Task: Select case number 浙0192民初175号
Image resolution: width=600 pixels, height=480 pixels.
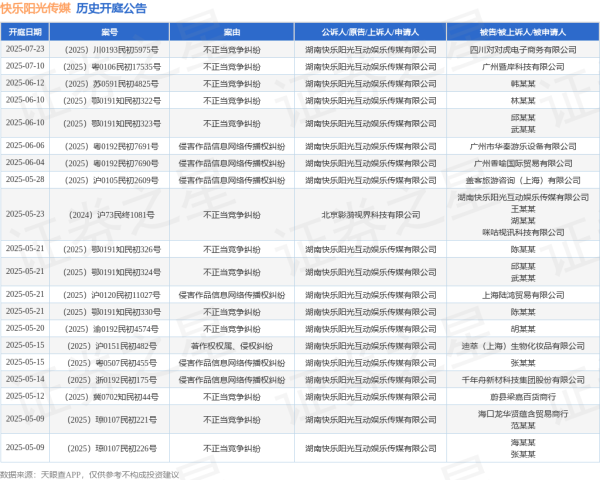Action: pyautogui.click(x=112, y=380)
